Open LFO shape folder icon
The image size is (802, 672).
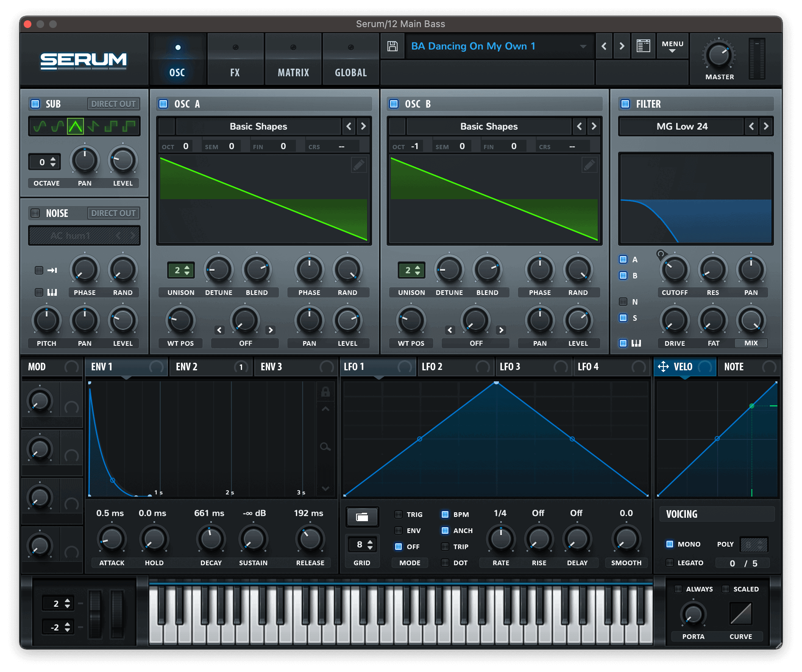(x=362, y=516)
